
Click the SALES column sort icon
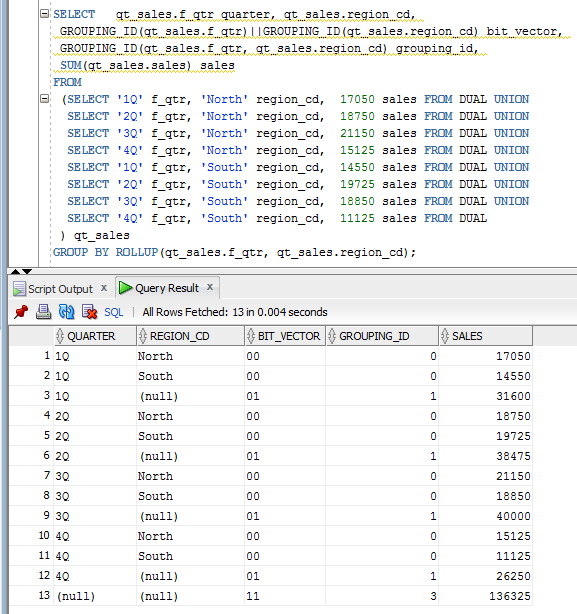pos(445,336)
